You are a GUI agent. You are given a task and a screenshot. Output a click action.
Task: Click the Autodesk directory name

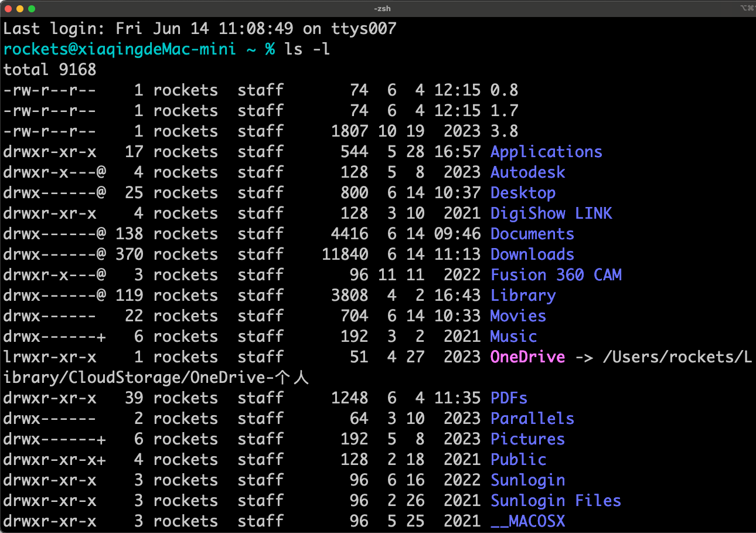click(x=527, y=172)
